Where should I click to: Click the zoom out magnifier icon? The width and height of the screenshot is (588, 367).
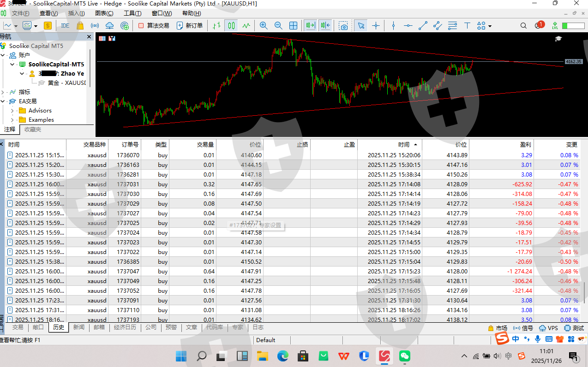(x=278, y=26)
